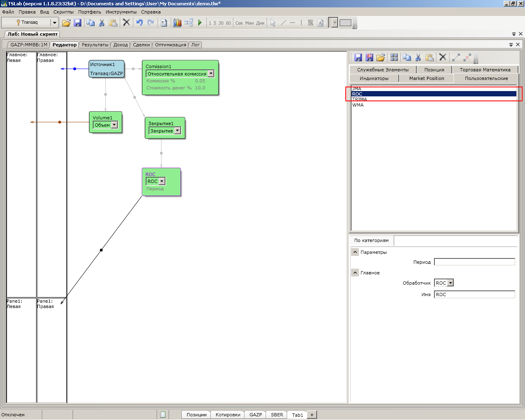
Task: Open the Обработчик ROC dropdown
Action: pyautogui.click(x=450, y=283)
